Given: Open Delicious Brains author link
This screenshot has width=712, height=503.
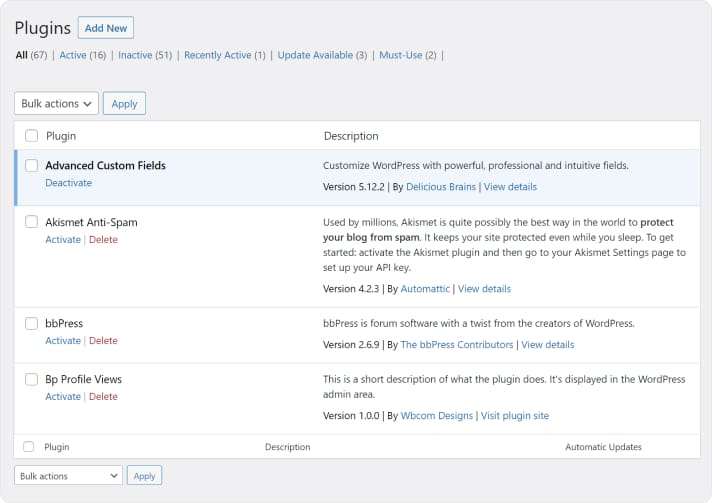Looking at the screenshot, I should point(441,187).
